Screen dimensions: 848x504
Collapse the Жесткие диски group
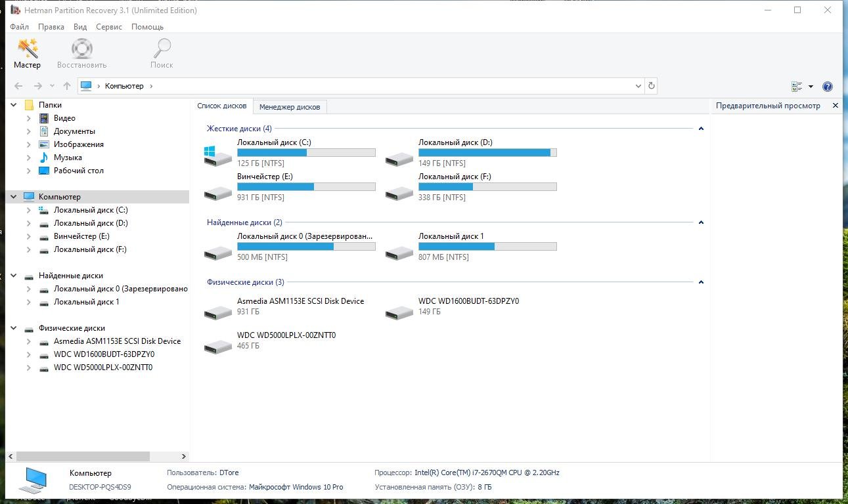pos(701,129)
